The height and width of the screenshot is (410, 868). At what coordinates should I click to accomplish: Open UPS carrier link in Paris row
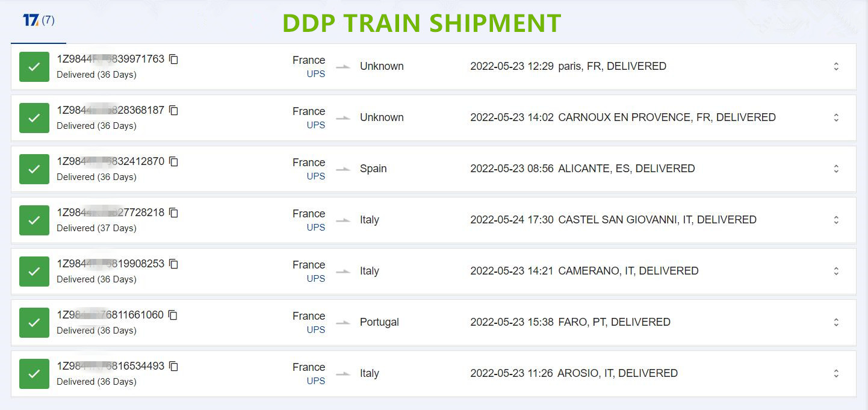tap(315, 74)
